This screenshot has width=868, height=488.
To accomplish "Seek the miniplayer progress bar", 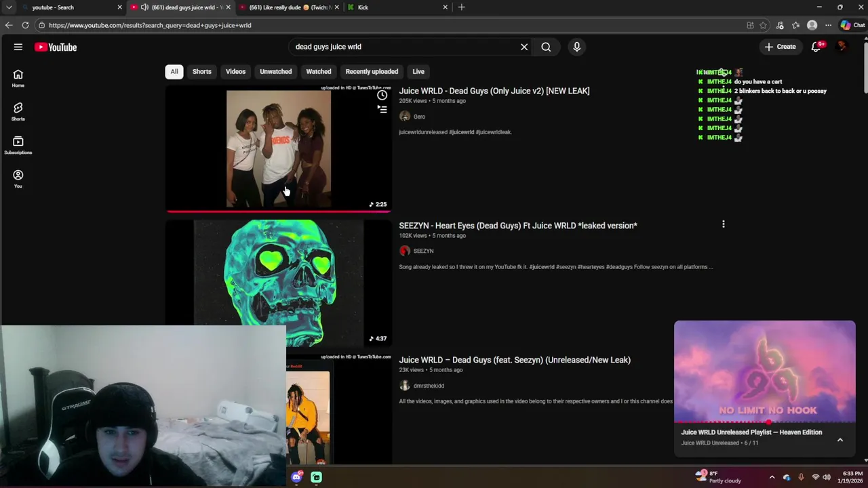I will point(765,422).
